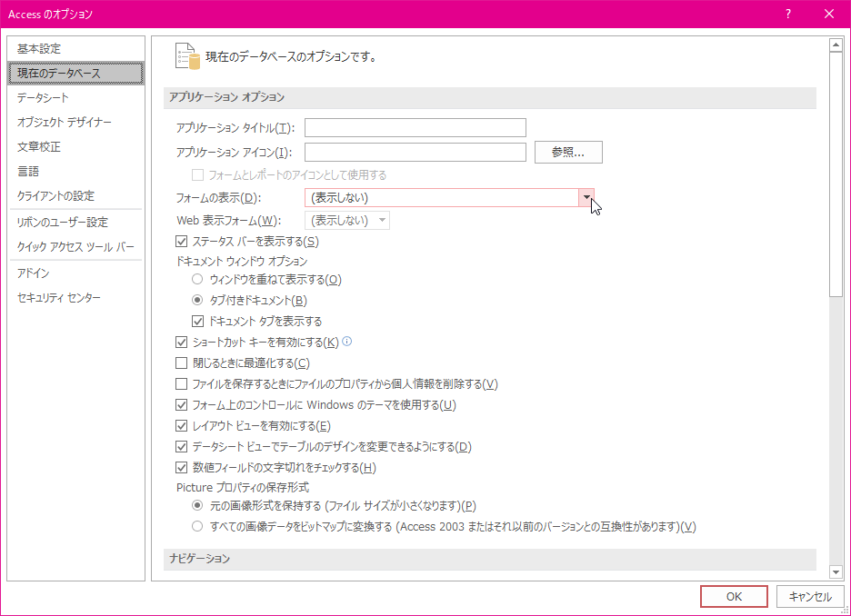Click the ドキュメント ウィンドウ オプション label

242,261
